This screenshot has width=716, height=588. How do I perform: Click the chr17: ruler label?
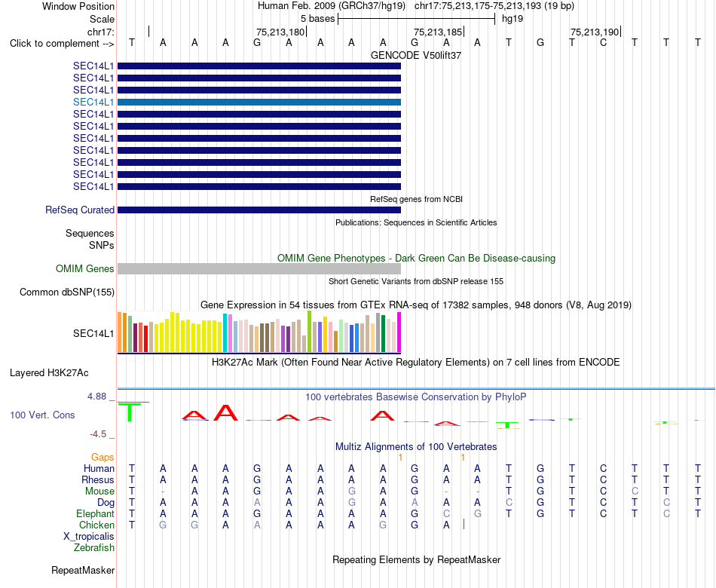101,32
